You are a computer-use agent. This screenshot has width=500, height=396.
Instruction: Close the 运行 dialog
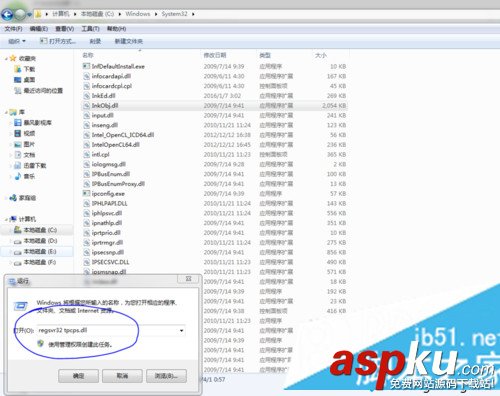(189, 279)
